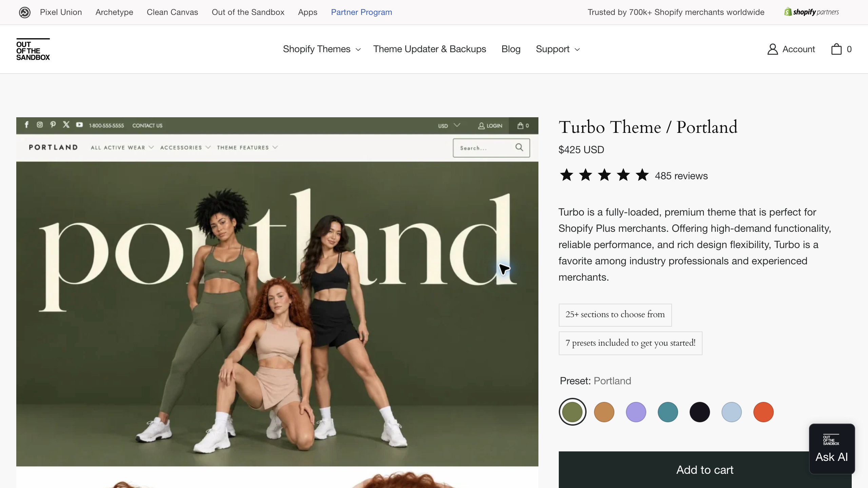Select the purple preset swatch
Image resolution: width=868 pixels, height=488 pixels.
[x=636, y=412]
